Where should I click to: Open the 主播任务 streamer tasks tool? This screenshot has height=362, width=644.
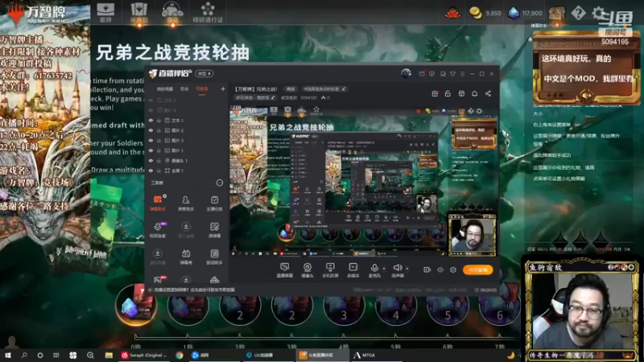tap(214, 204)
